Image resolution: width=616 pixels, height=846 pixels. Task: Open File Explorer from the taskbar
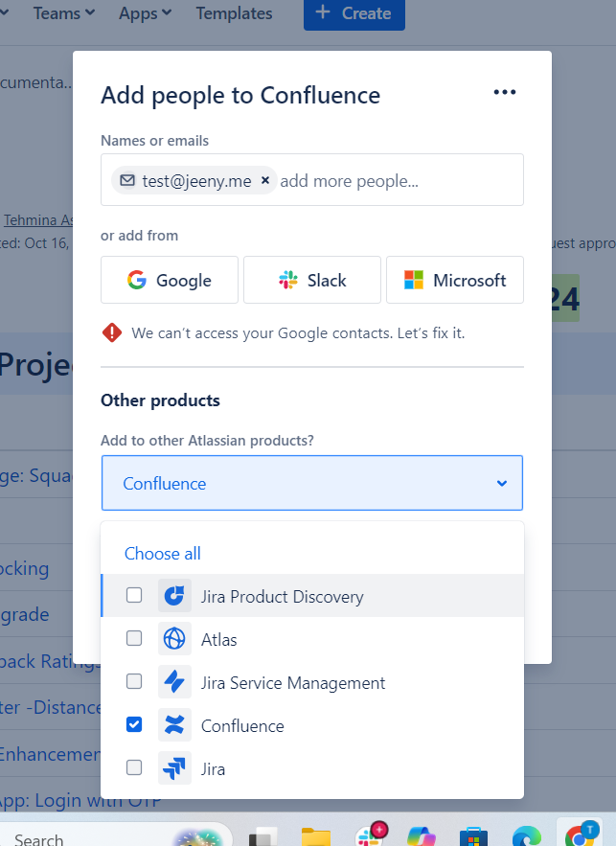tap(316, 836)
